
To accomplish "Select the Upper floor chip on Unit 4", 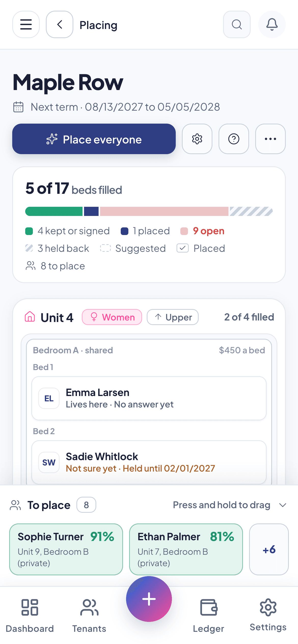I will (173, 317).
